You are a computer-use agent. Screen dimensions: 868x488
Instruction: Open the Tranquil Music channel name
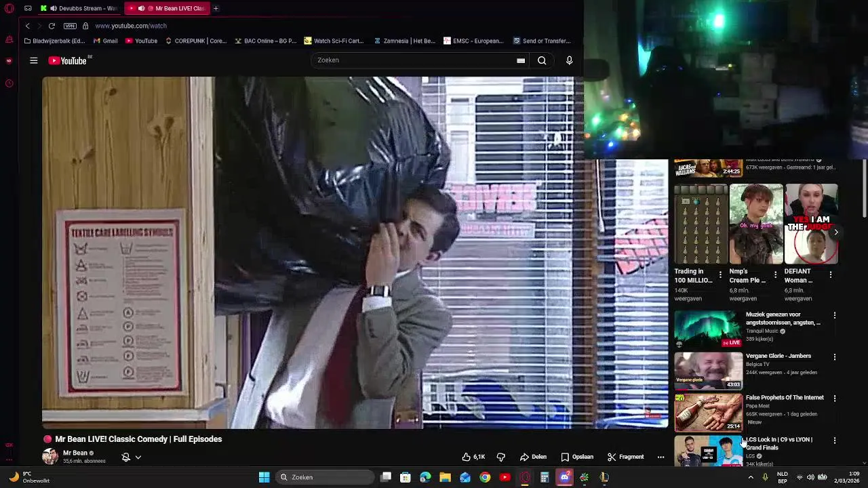(762, 331)
